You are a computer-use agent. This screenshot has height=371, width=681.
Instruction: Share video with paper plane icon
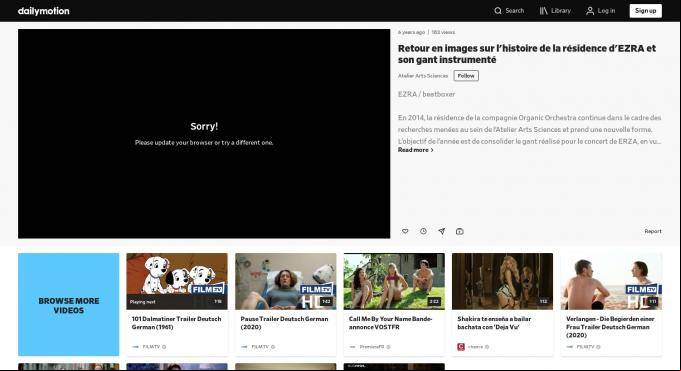click(x=441, y=231)
